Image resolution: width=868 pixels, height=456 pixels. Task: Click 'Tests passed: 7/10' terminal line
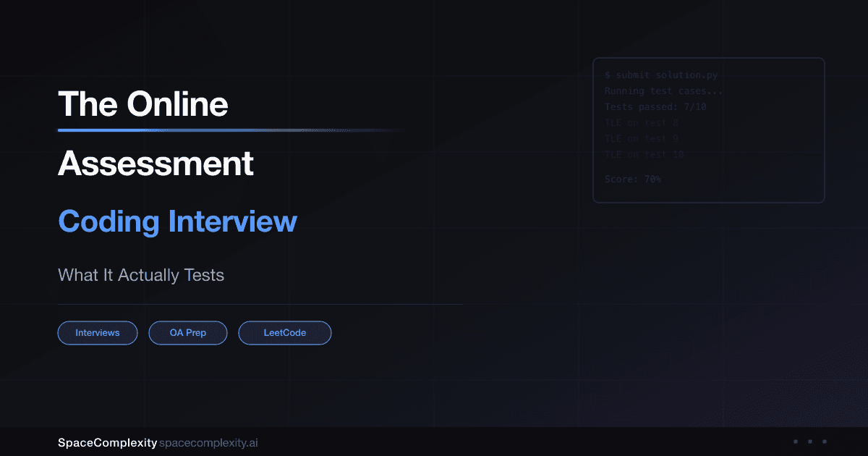(655, 107)
